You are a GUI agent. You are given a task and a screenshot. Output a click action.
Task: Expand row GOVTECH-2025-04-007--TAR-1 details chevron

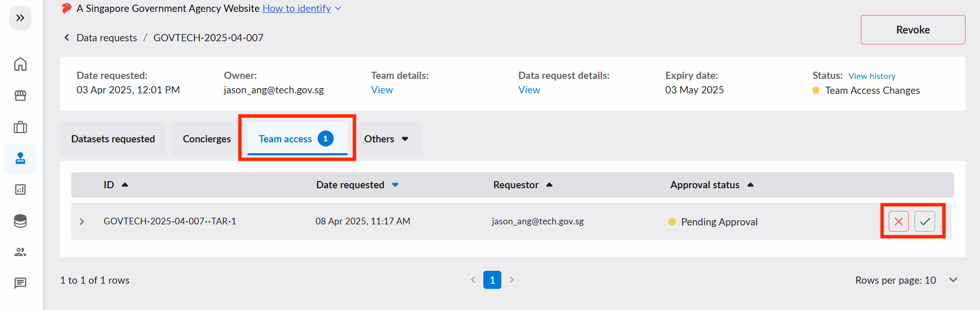pos(81,221)
